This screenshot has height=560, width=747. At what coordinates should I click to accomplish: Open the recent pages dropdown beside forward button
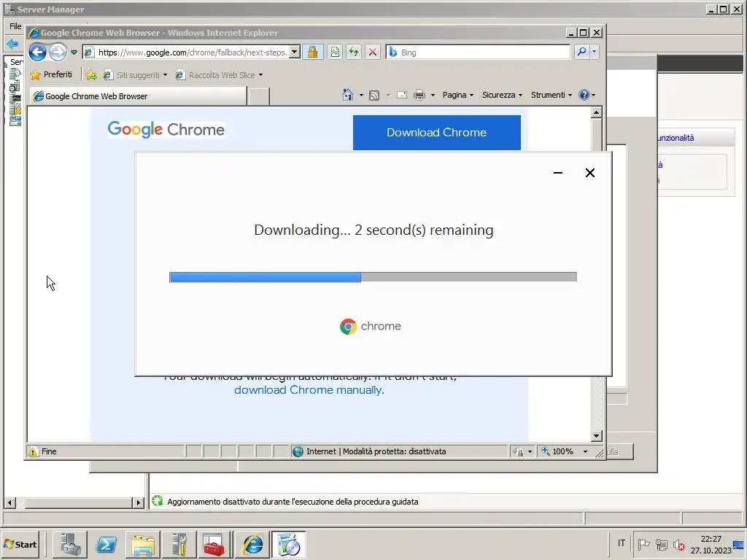[74, 52]
